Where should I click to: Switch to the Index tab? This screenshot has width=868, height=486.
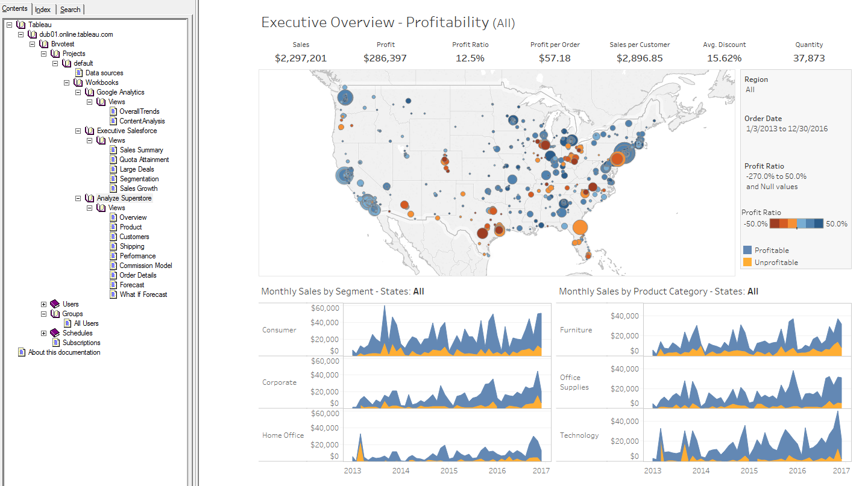coord(43,9)
